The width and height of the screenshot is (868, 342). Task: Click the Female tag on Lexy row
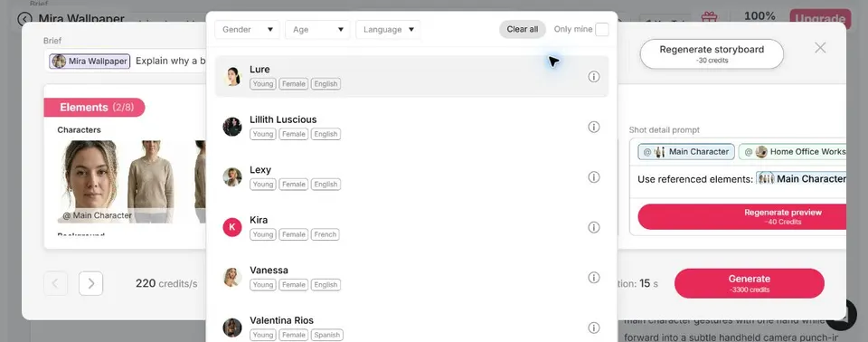293,184
